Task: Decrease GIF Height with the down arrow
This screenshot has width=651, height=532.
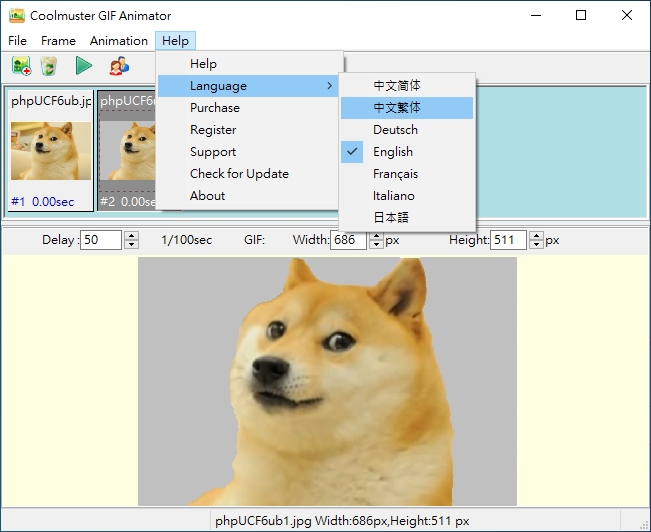Action: 536,245
